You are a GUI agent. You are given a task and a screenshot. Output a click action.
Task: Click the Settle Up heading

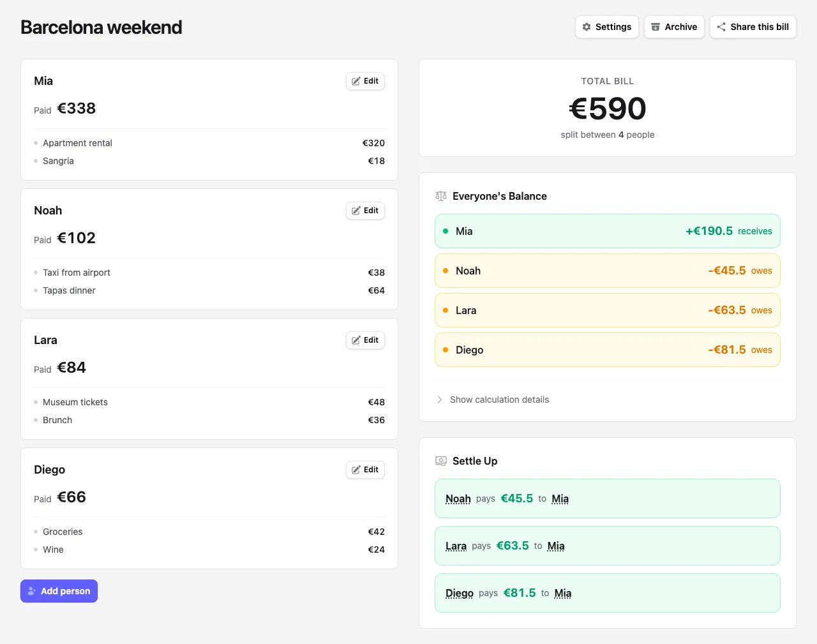coord(475,461)
